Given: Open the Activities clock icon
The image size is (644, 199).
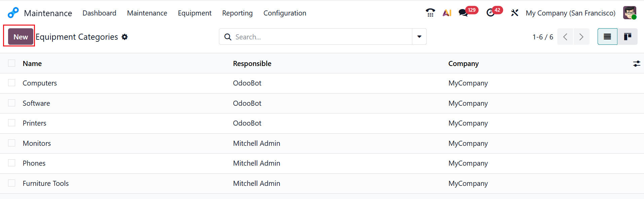Looking at the screenshot, I should [x=491, y=13].
